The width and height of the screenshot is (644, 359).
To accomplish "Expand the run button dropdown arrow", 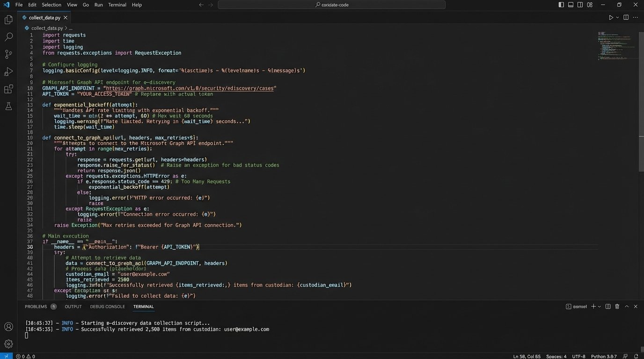I will [617, 17].
